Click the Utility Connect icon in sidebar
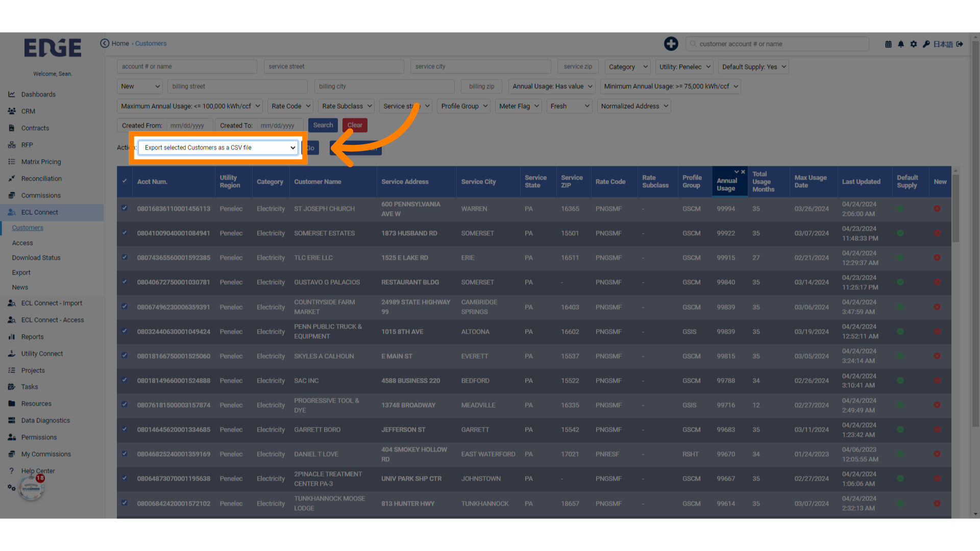Image resolution: width=980 pixels, height=551 pixels. click(12, 354)
